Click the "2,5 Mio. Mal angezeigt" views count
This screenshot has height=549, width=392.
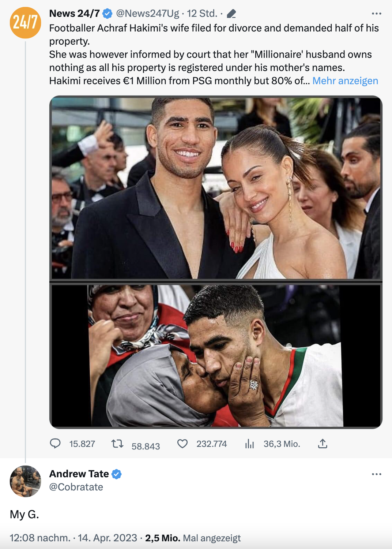(193, 538)
